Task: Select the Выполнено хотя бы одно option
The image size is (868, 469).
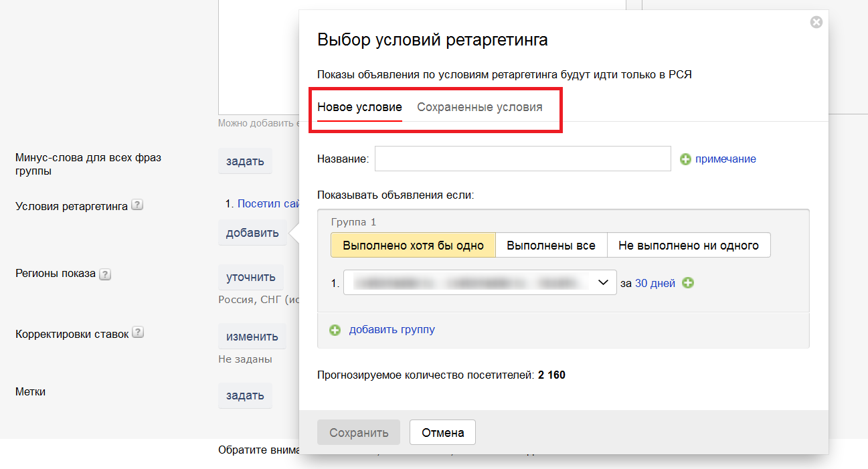Action: (x=413, y=246)
